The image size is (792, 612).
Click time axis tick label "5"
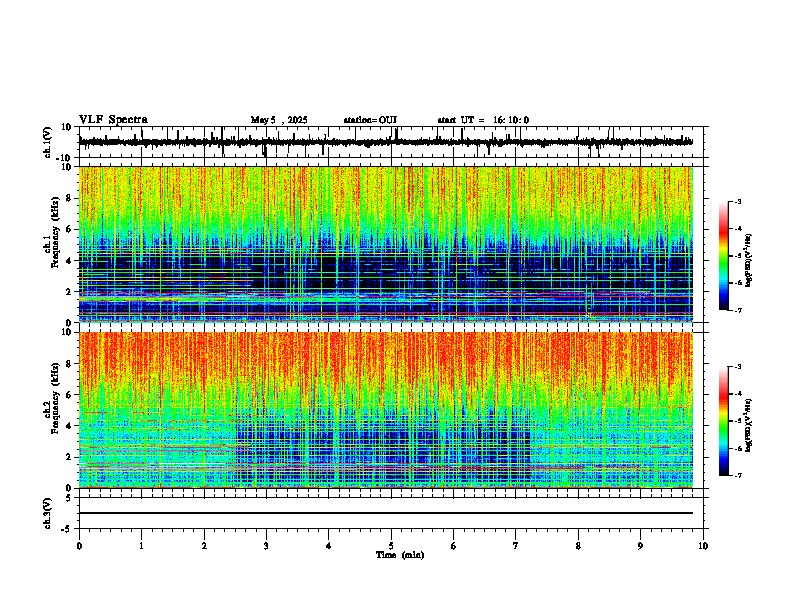[391, 546]
